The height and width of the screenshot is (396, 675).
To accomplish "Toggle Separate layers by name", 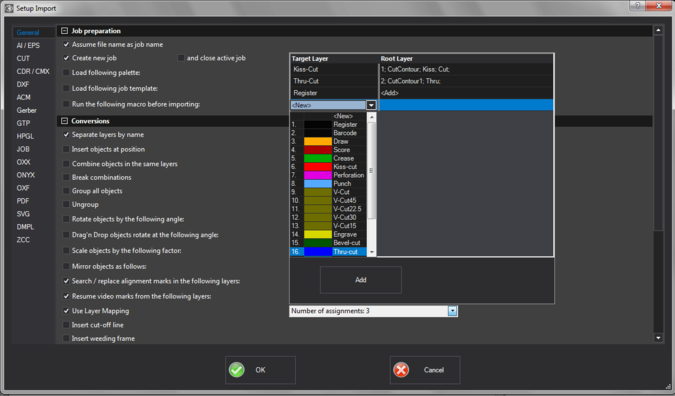I will pyautogui.click(x=66, y=134).
